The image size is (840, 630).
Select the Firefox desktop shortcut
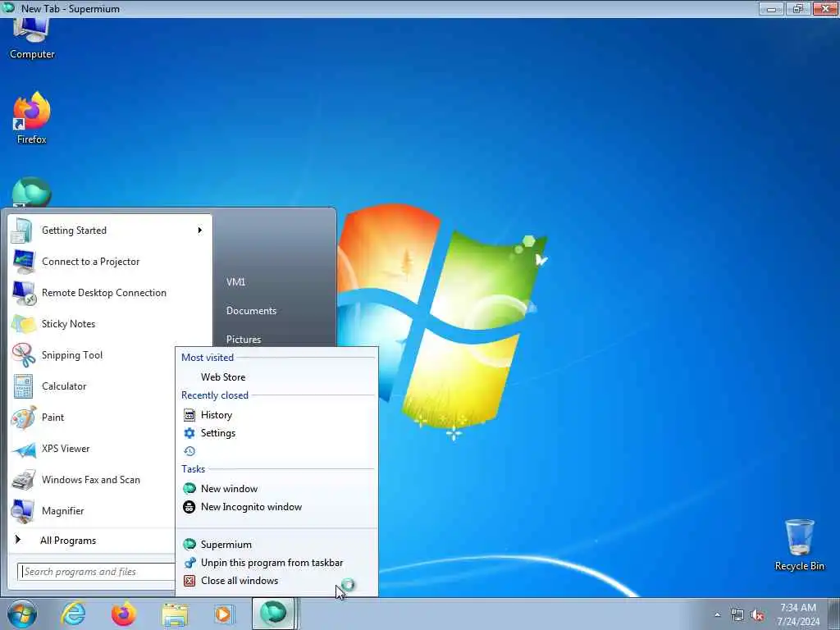click(32, 118)
